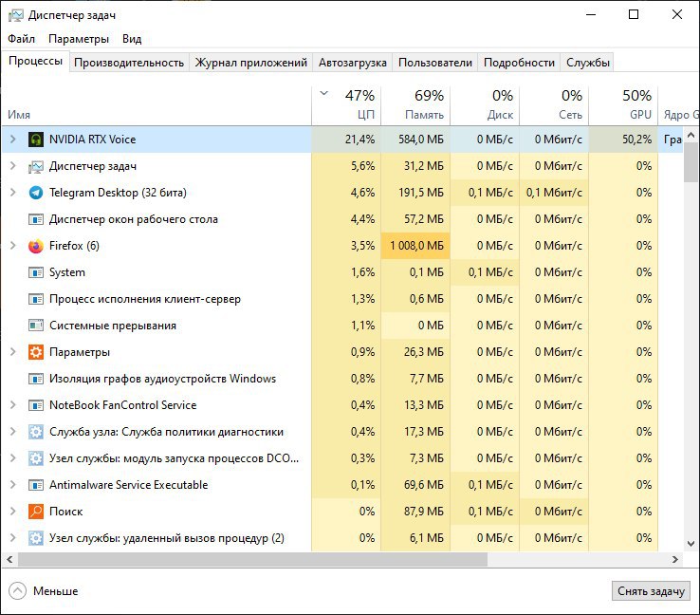Expand the Диспетчер задач process row
This screenshot has height=615, width=700.
[13, 166]
